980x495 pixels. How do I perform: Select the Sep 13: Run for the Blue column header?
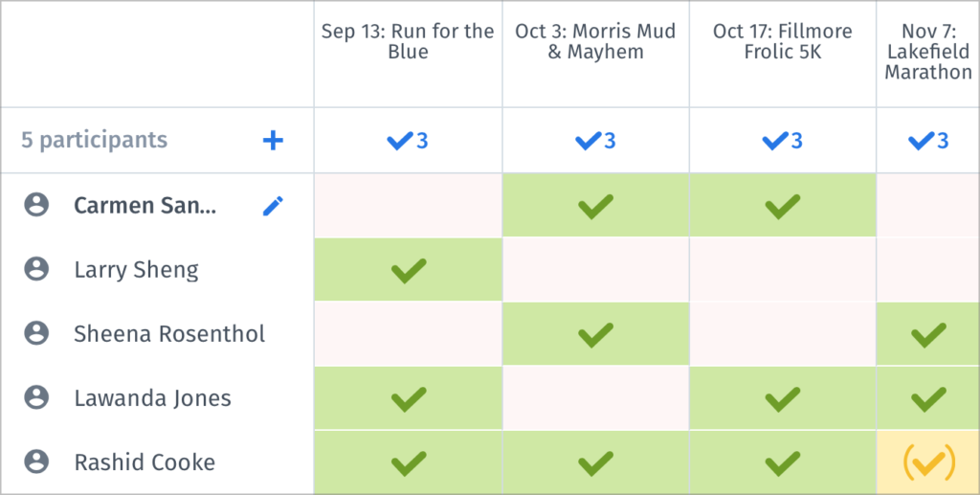pyautogui.click(x=408, y=42)
